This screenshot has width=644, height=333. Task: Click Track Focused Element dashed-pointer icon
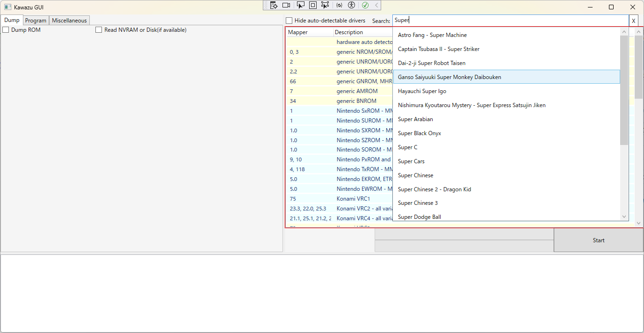click(325, 5)
